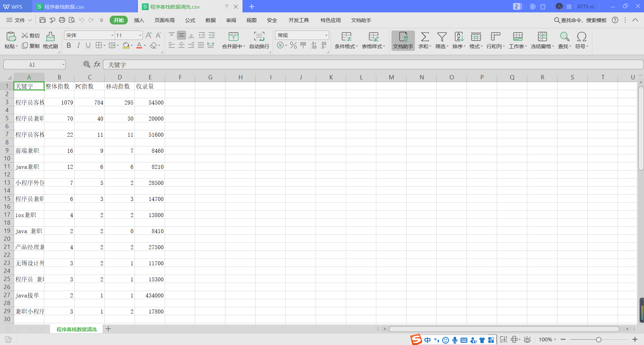The width and height of the screenshot is (644, 345).
Task: Open new document tab with plus
Action: click(x=252, y=6)
